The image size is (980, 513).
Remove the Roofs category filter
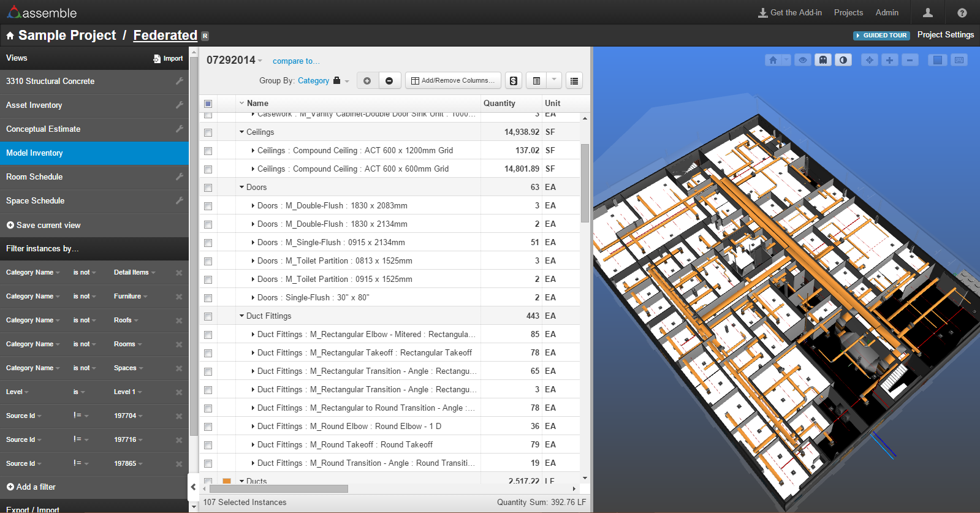(179, 321)
